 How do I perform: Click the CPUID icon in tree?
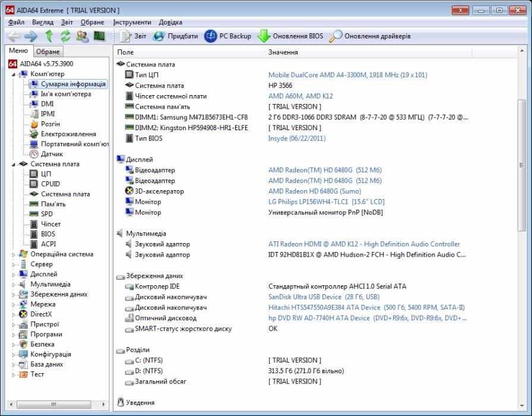coord(34,184)
